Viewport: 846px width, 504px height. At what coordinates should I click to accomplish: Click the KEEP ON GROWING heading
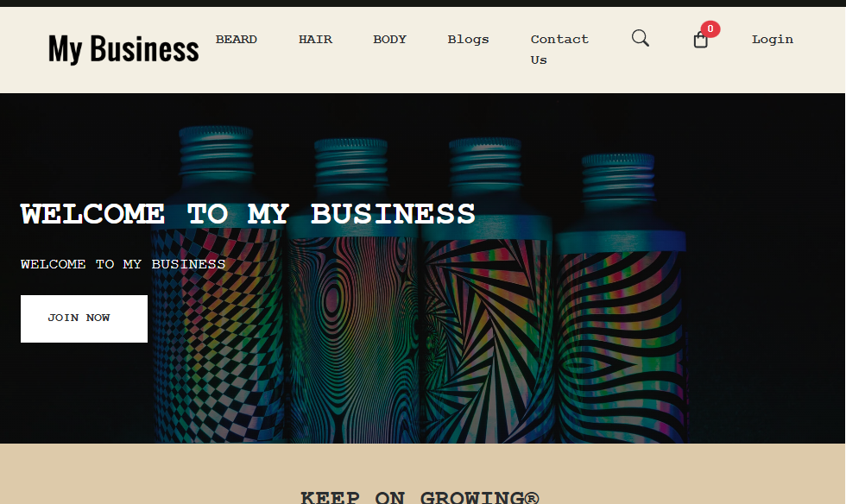click(x=420, y=497)
